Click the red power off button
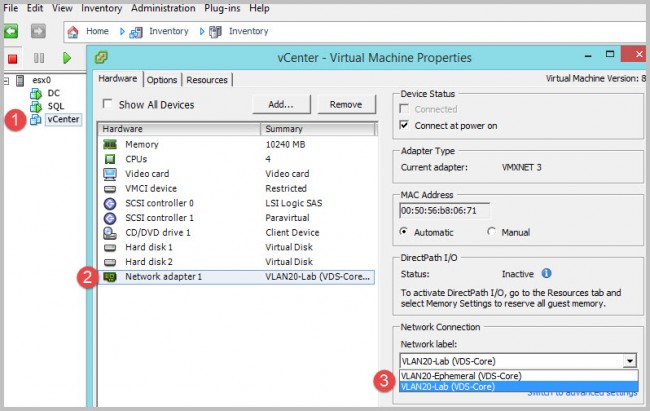 pos(12,58)
